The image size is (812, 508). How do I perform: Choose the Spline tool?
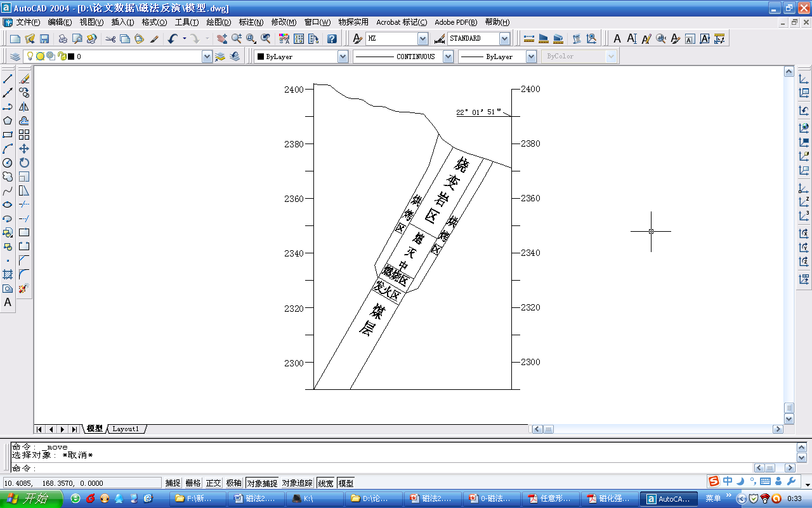8,190
